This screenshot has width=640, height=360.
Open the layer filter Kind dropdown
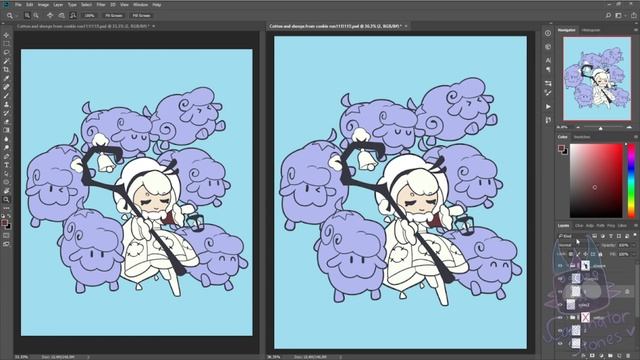tap(573, 236)
